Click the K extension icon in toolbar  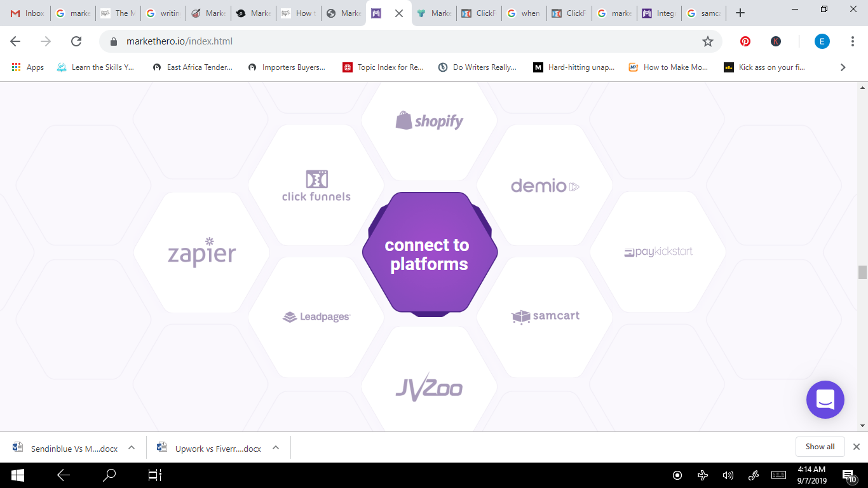pyautogui.click(x=776, y=41)
